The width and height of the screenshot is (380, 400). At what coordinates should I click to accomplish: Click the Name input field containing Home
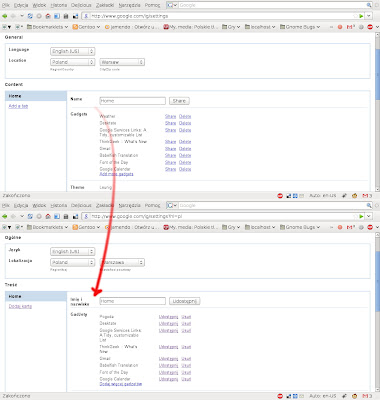pos(133,101)
